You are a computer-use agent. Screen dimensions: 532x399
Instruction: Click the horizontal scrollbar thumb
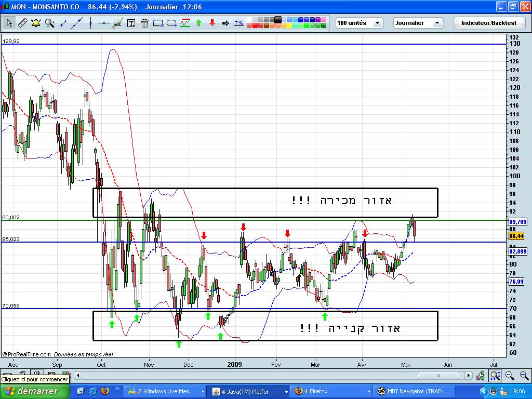(438, 375)
